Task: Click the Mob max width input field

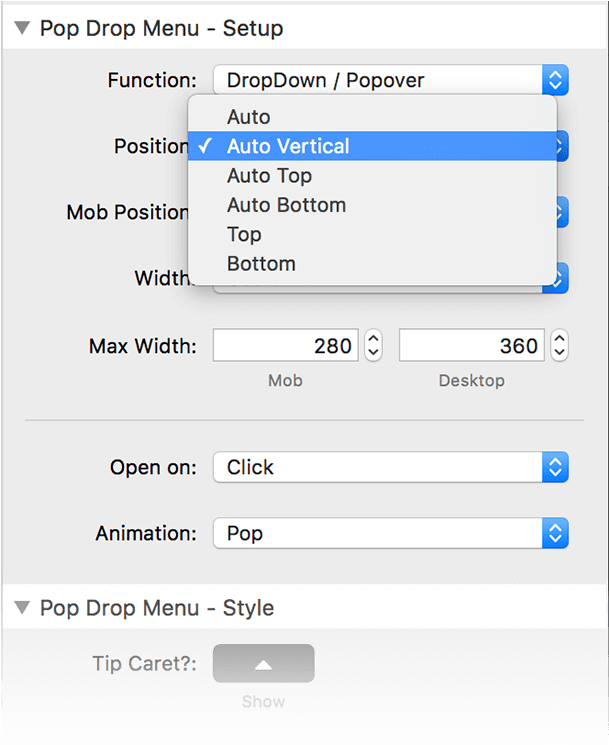Action: [285, 345]
